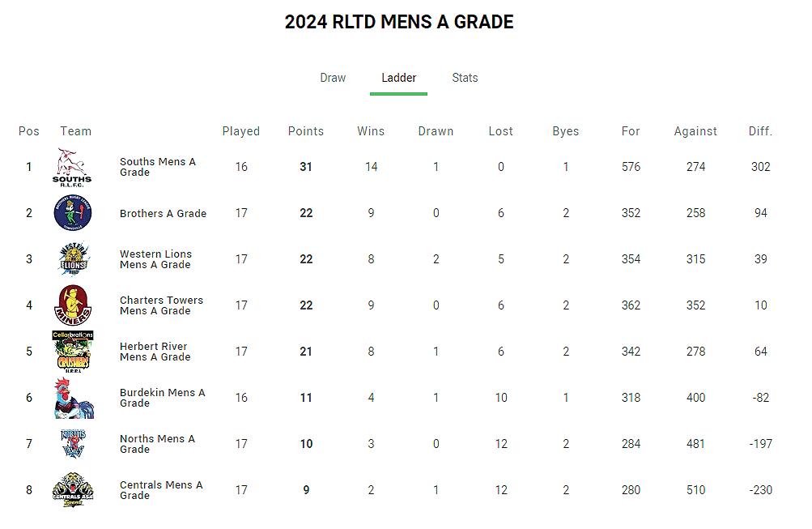
Task: Open Herbert River Mens A Grade link
Action: (155, 352)
